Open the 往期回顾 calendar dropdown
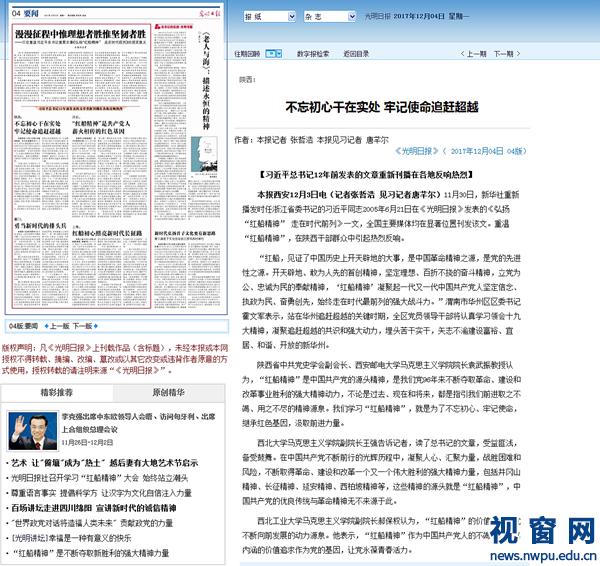 point(274,54)
